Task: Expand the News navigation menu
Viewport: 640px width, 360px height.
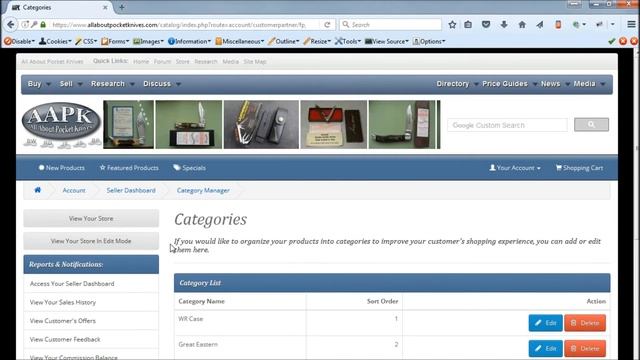Action: [x=555, y=84]
